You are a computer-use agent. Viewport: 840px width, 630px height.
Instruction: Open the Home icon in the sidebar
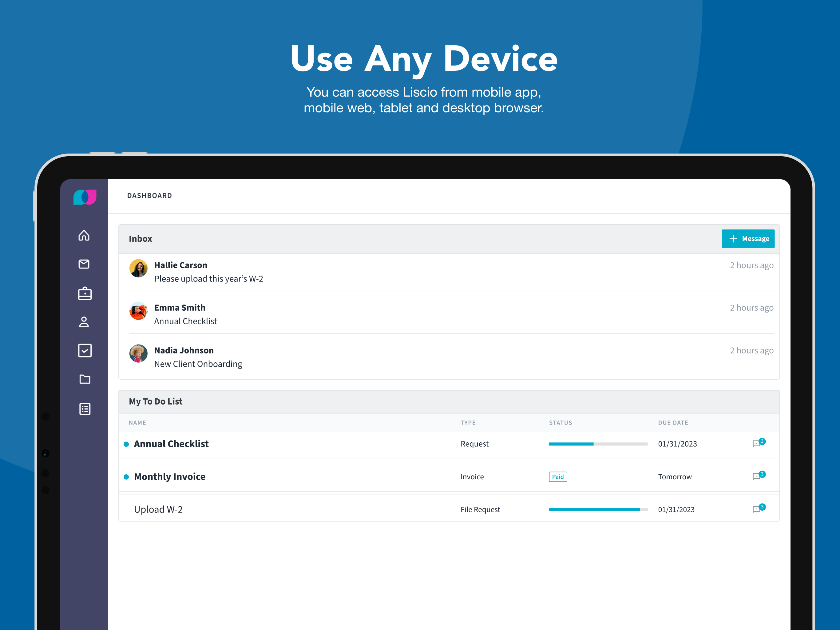84,235
